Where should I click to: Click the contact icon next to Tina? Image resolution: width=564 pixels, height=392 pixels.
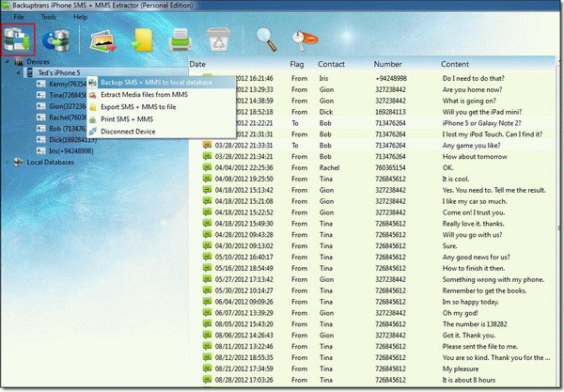point(41,95)
